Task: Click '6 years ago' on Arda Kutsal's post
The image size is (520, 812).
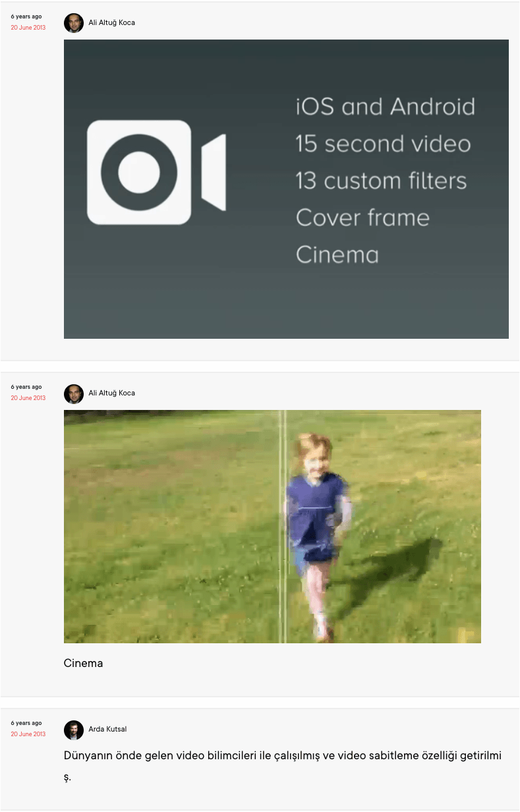Action: click(x=26, y=723)
